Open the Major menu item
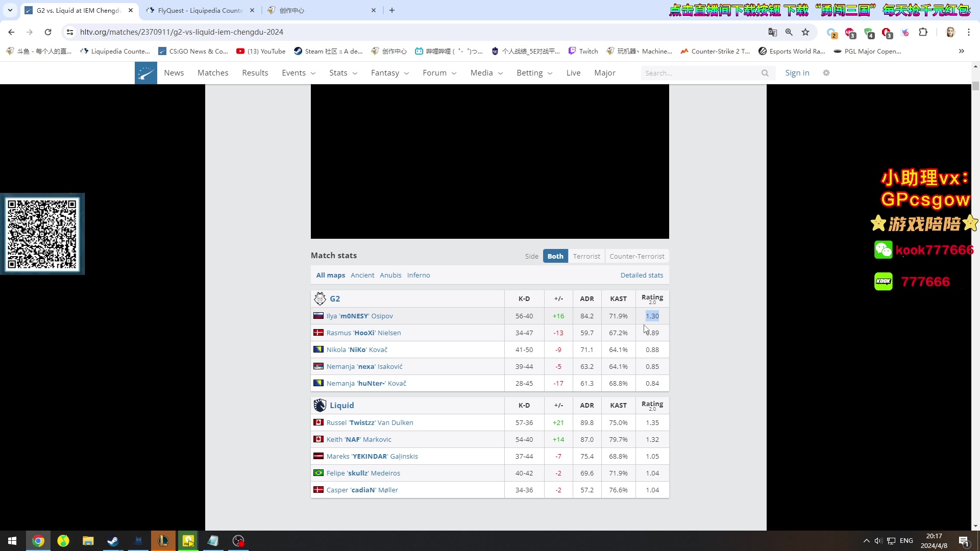This screenshot has width=980, height=551. pyautogui.click(x=605, y=73)
